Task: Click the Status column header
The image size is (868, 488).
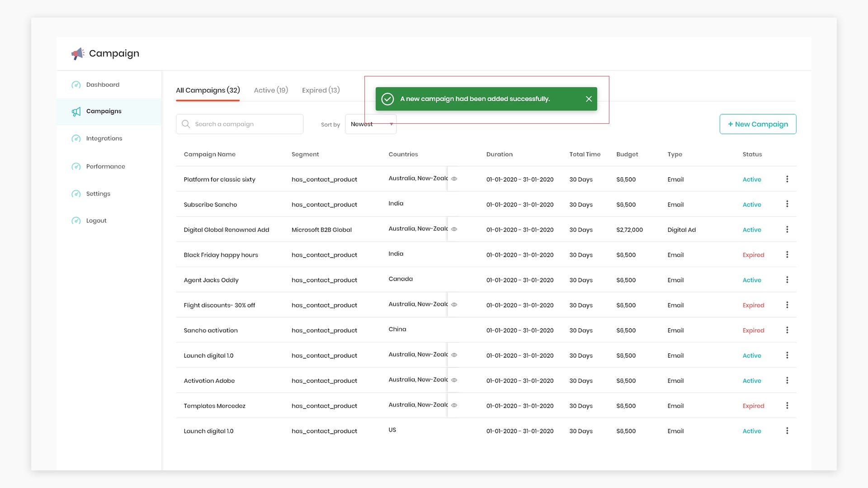Action: [752, 155]
